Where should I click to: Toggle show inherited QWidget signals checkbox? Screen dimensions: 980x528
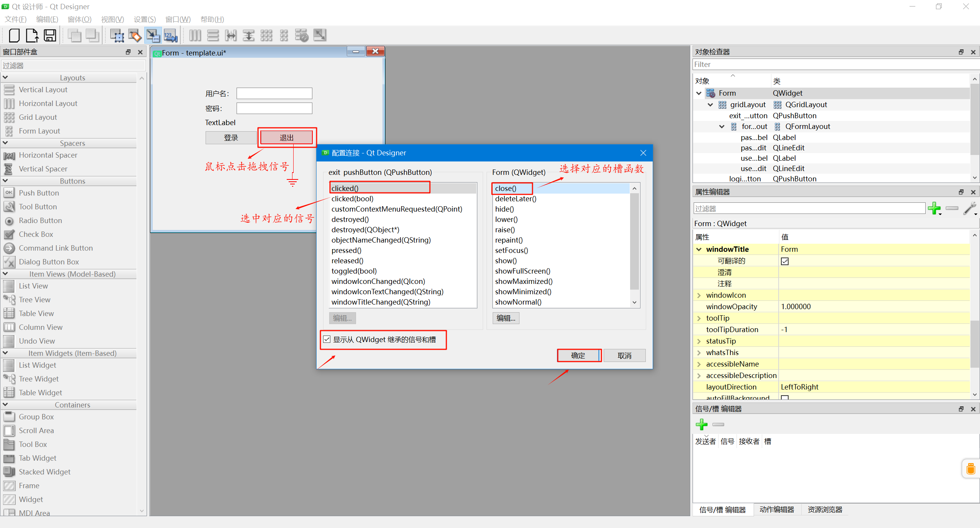[327, 339]
